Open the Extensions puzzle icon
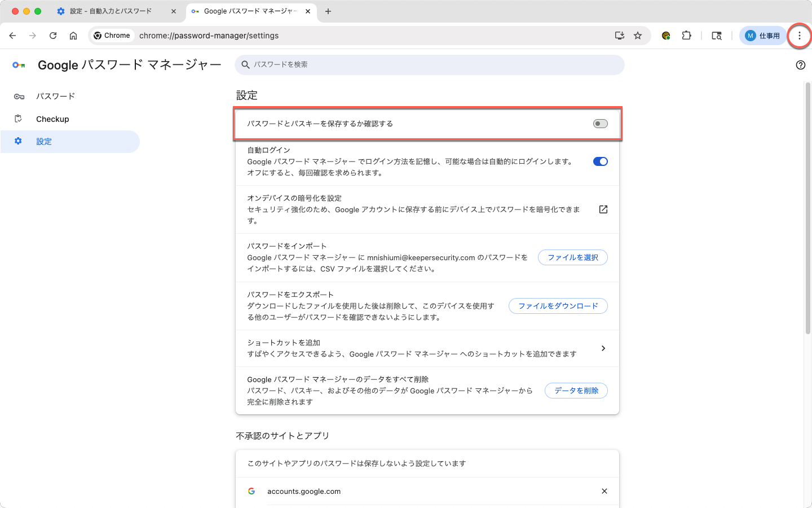This screenshot has width=812, height=508. (x=686, y=36)
